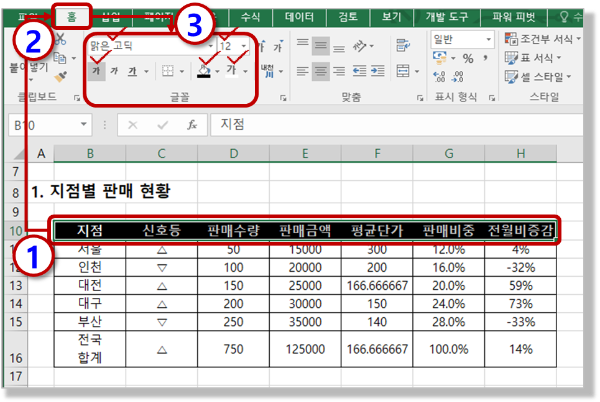Image resolution: width=600 pixels, height=402 pixels.
Task: Click the insert function fx button
Action: point(192,125)
